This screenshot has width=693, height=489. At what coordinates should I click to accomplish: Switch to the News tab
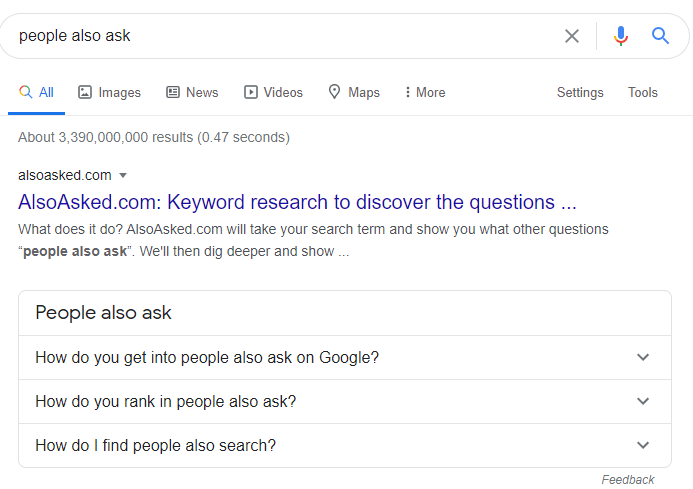192,92
